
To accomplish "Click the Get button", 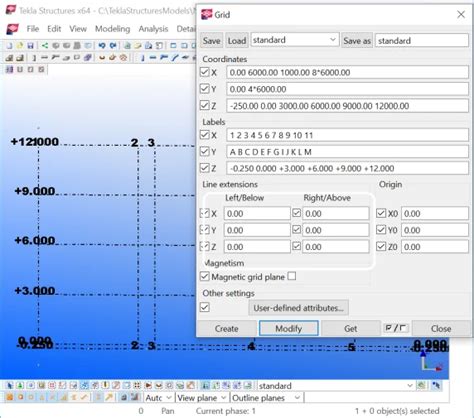I will [x=351, y=328].
